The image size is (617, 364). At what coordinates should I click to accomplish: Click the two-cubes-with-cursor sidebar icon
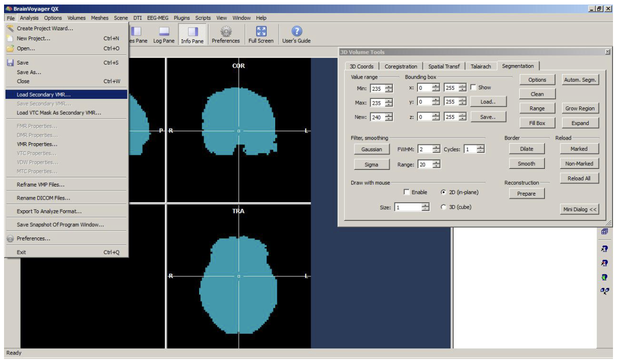point(604,291)
